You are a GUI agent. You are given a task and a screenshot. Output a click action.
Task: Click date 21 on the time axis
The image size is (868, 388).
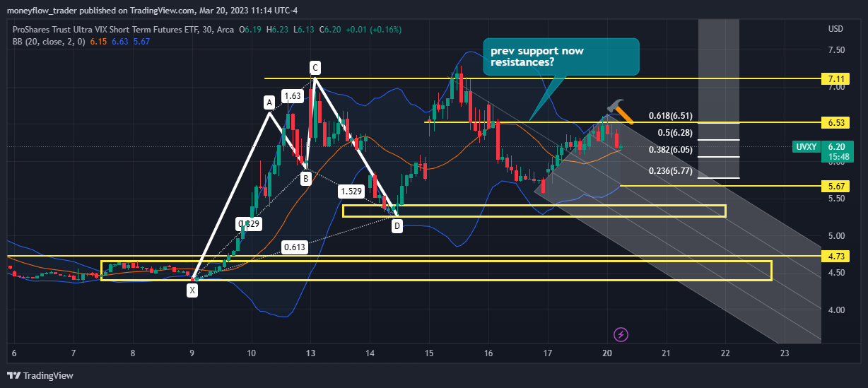(x=666, y=352)
